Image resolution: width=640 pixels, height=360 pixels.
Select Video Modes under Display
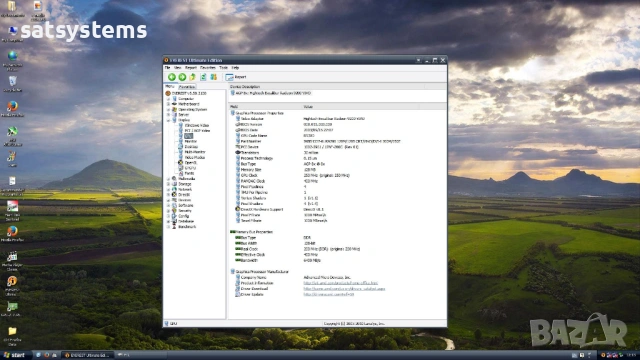pos(191,157)
